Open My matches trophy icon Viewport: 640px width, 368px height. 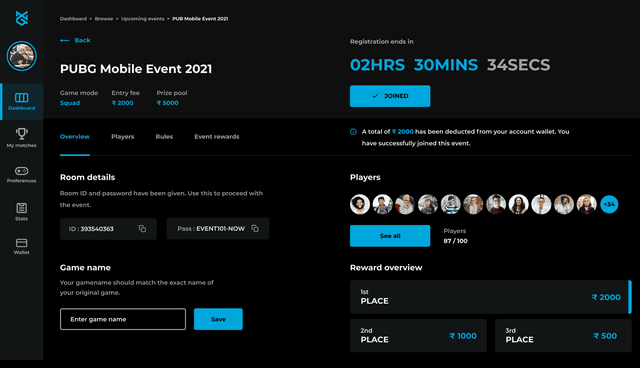point(22,133)
